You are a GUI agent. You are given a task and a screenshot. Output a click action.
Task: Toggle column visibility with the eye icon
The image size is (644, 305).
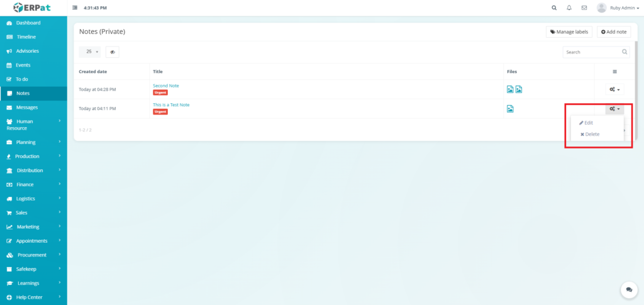click(x=113, y=52)
